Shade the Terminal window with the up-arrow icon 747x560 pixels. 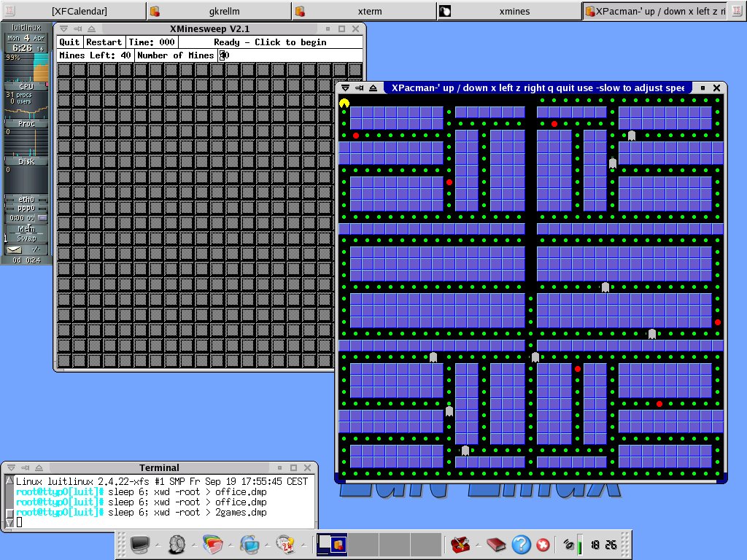39,467
